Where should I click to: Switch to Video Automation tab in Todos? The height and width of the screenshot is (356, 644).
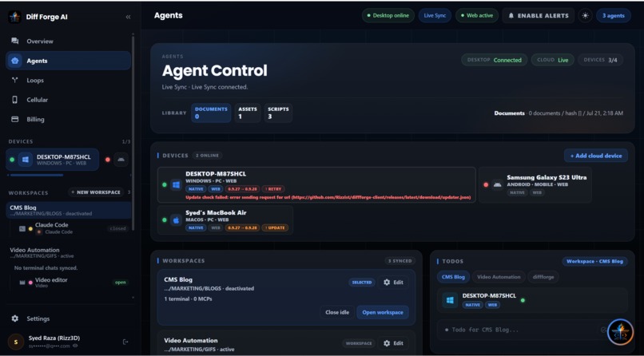tap(499, 277)
